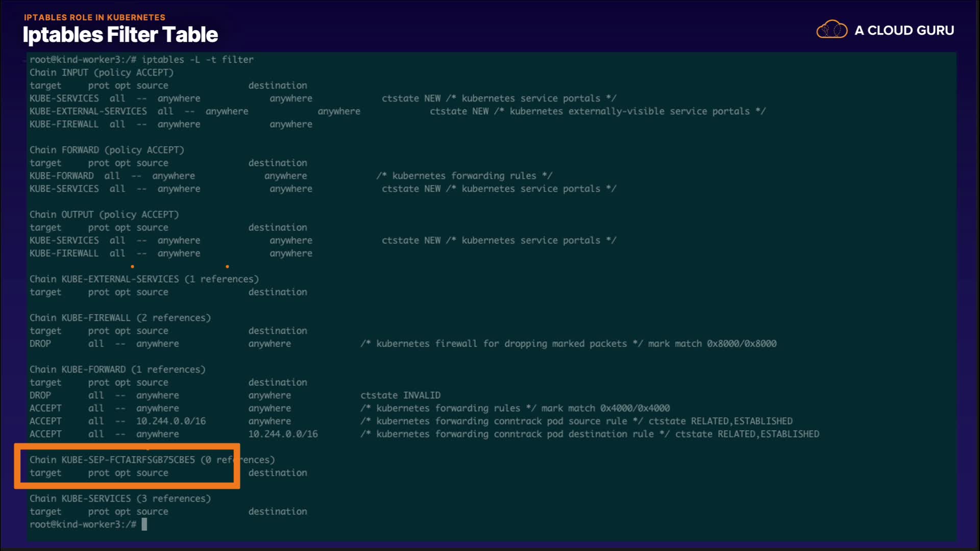The height and width of the screenshot is (551, 980).
Task: Click the 'iptables -L -t filter' command text
Action: click(x=197, y=60)
